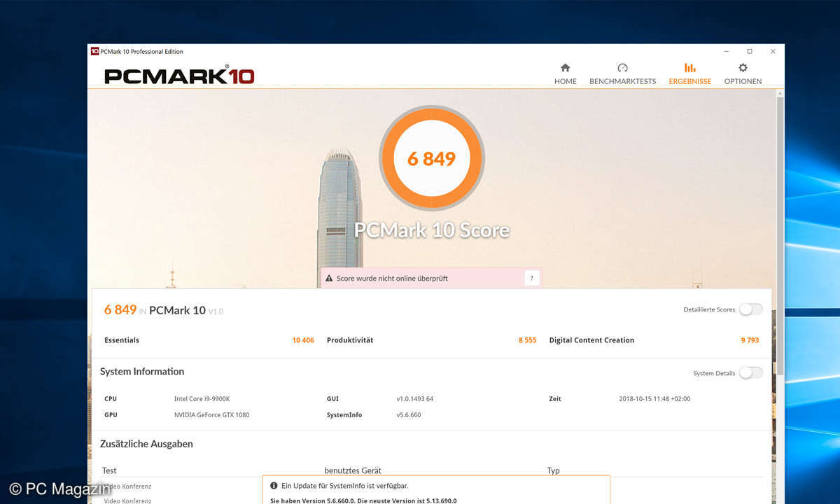Click the 'Zusätzliche Ausgaben' heading
840x504 pixels.
tap(146, 444)
